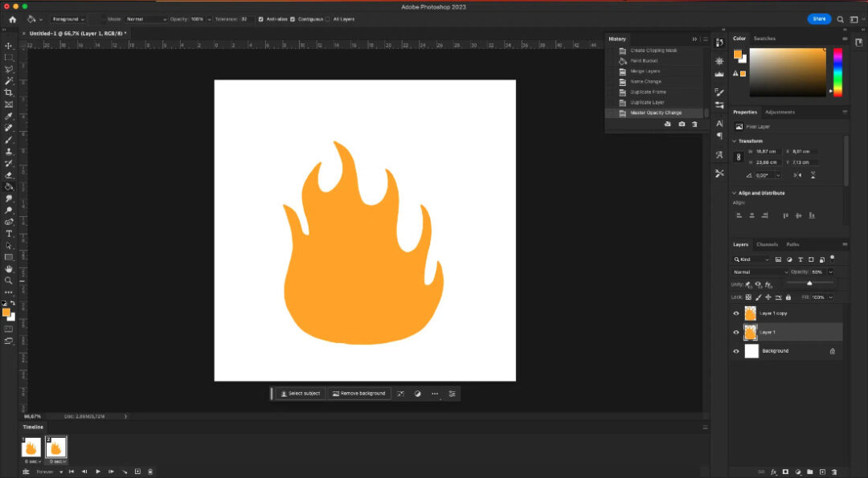
Task: Delete current state in History panel
Action: 694,124
